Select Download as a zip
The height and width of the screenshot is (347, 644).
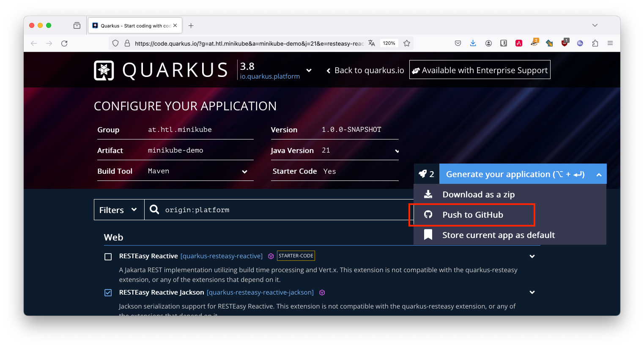(x=510, y=194)
